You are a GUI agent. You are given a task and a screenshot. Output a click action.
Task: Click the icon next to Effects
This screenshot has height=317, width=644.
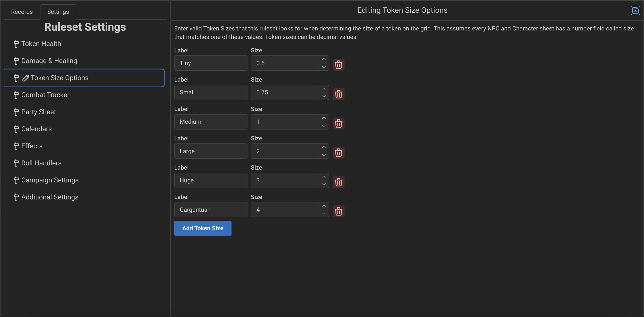pyautogui.click(x=16, y=146)
